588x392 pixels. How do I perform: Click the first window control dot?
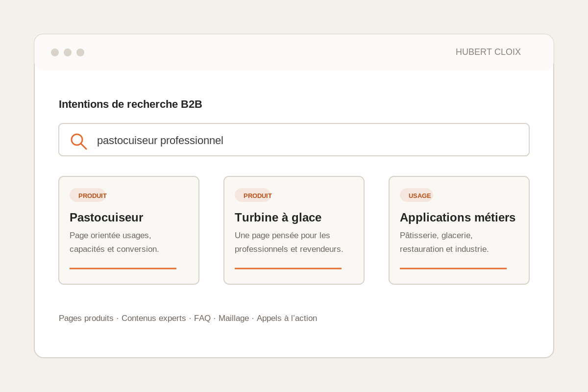(x=55, y=52)
